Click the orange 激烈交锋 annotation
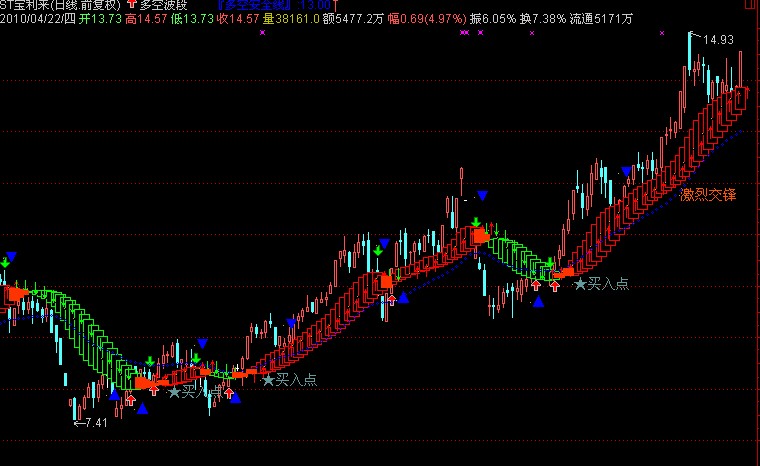Viewport: 760px width, 466px height. click(708, 195)
